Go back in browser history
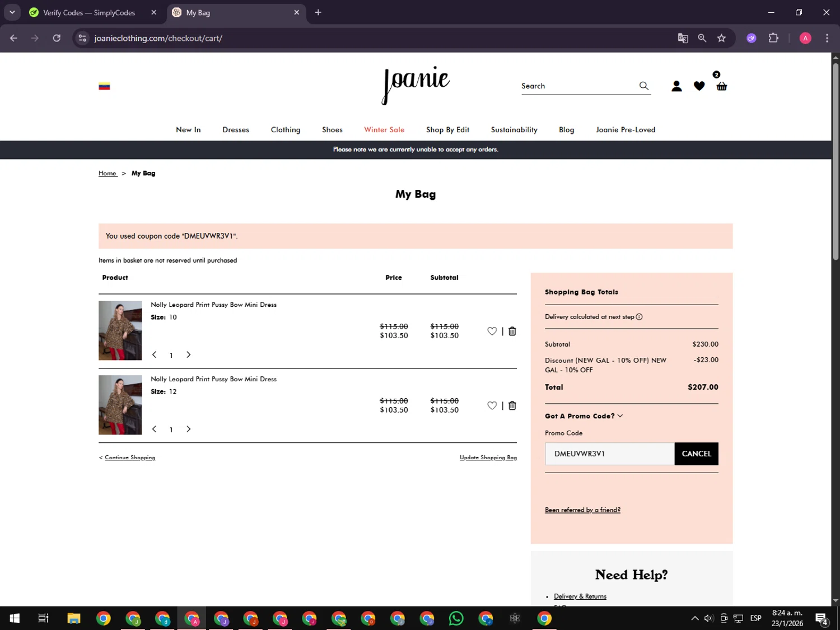The width and height of the screenshot is (840, 630). tap(13, 38)
